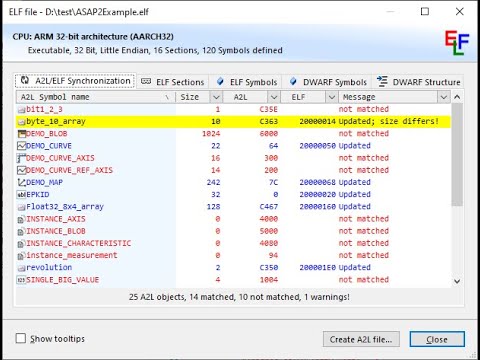Click the DEMO_CURVE curve icon
The height and width of the screenshot is (360, 480).
(x=22, y=146)
